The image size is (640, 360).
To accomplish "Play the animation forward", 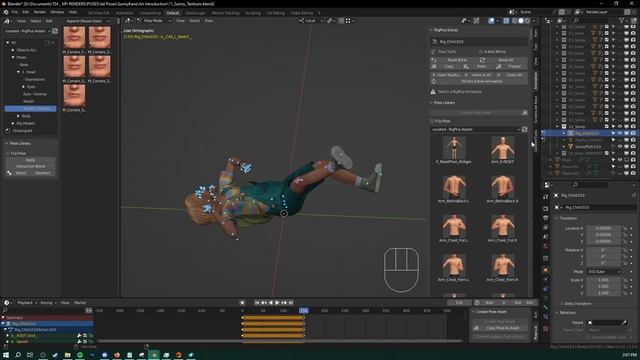I will click(x=277, y=303).
